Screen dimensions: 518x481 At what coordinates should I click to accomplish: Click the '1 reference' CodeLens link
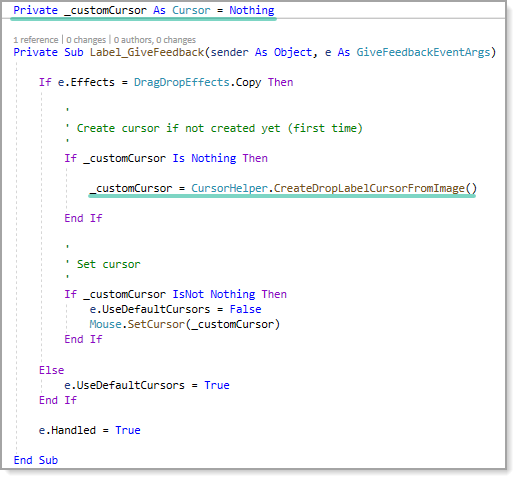point(36,40)
